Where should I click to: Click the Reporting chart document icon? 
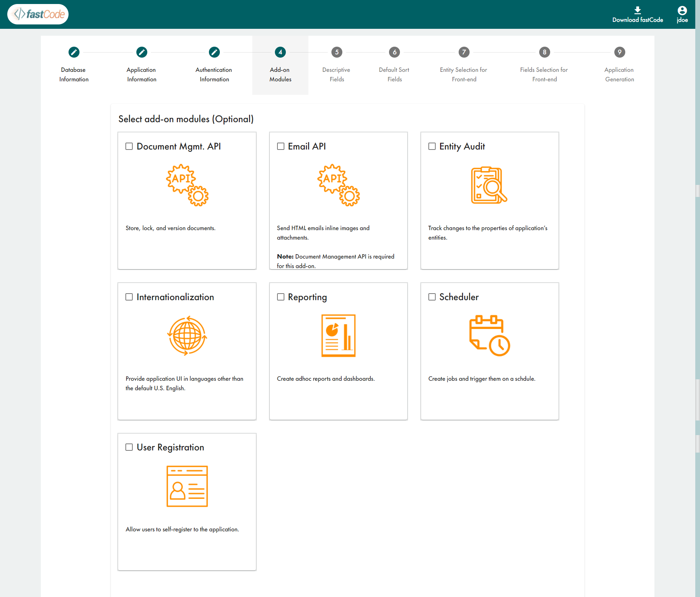(x=338, y=336)
